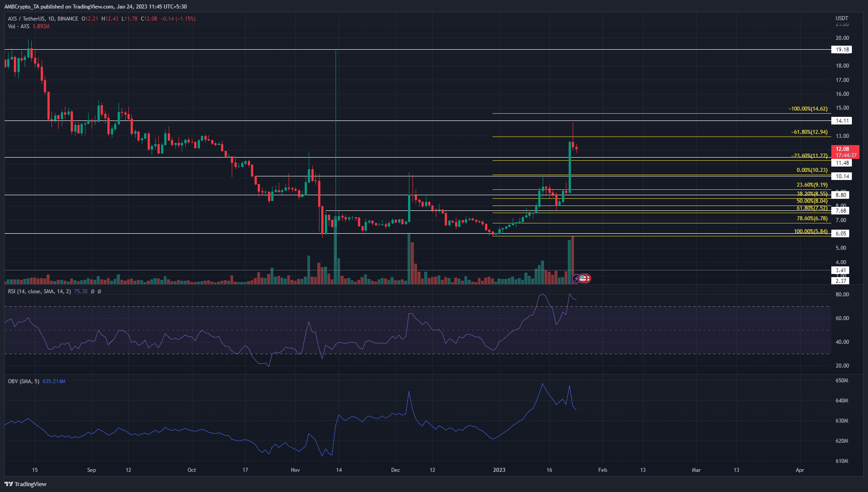The width and height of the screenshot is (868, 492).
Task: Click the Apr date on time axis
Action: (x=800, y=470)
